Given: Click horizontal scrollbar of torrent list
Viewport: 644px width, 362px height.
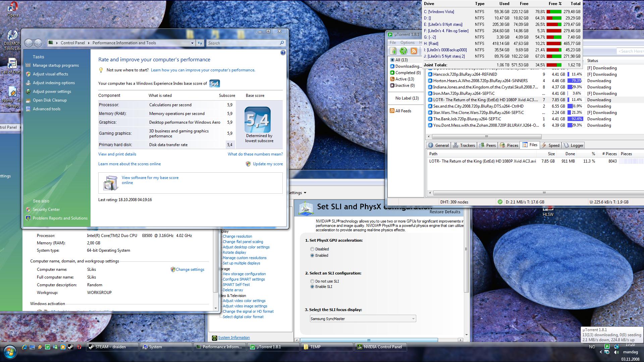Looking at the screenshot, I should pyautogui.click(x=486, y=137).
